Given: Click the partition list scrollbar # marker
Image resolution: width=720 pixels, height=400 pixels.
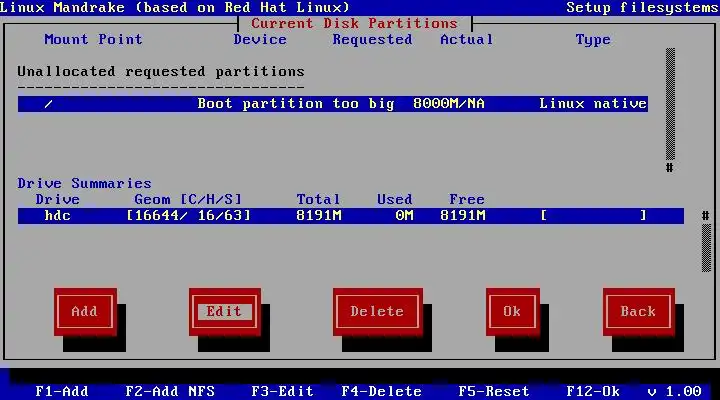Looking at the screenshot, I should pos(670,168).
